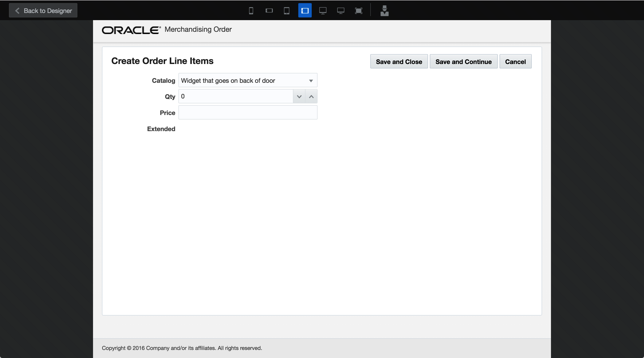Click the Oracle logo
Image resolution: width=644 pixels, height=358 pixels.
[131, 30]
